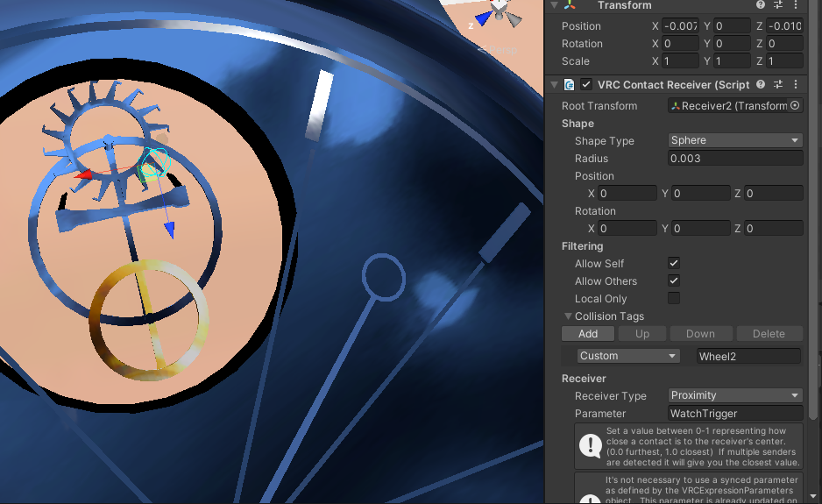
Task: Collapse the Collision Tags foldout
Action: coord(567,316)
